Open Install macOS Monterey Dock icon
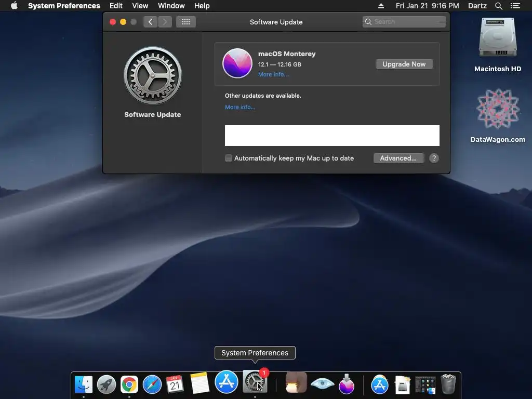The image size is (532, 399). 347,384
